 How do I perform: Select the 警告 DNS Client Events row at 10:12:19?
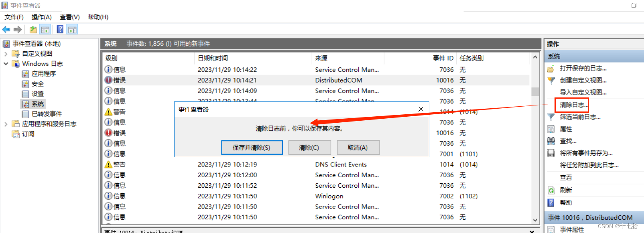[x=316, y=164]
